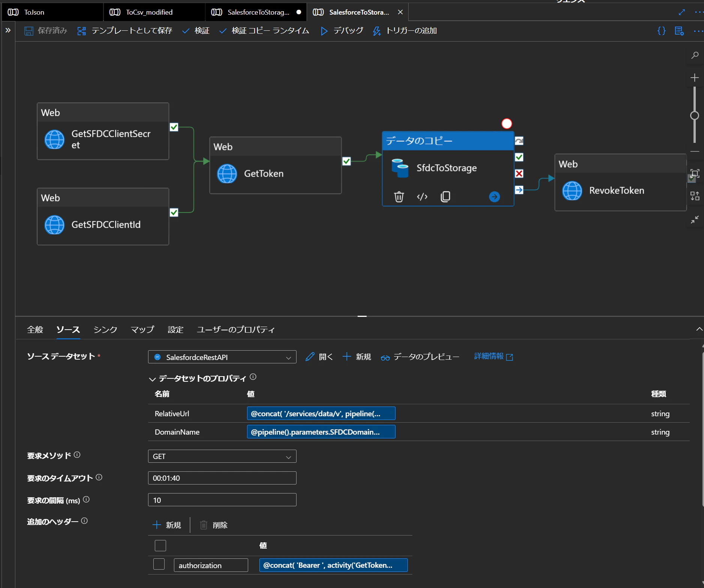Save pipeline as template (テンプレートとして保存)
The height and width of the screenshot is (588, 704).
125,31
